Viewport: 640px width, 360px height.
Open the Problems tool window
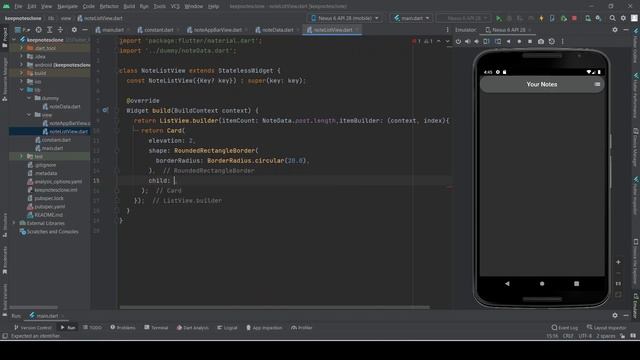click(123, 327)
